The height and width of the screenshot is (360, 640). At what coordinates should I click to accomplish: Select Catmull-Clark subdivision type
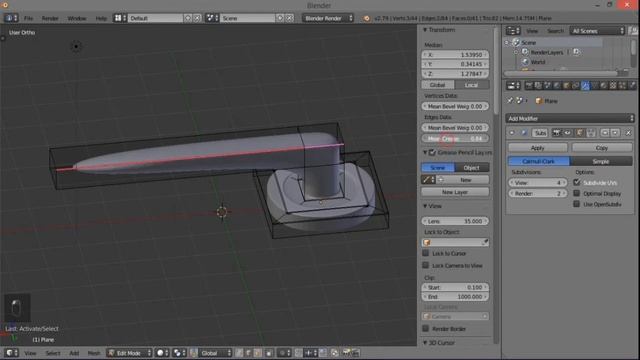(539, 161)
